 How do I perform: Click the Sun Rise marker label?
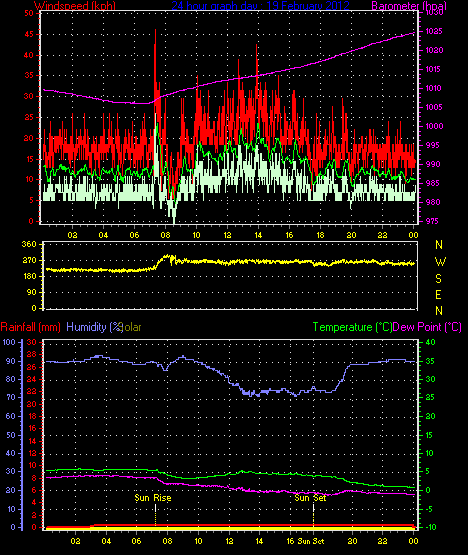(x=153, y=498)
